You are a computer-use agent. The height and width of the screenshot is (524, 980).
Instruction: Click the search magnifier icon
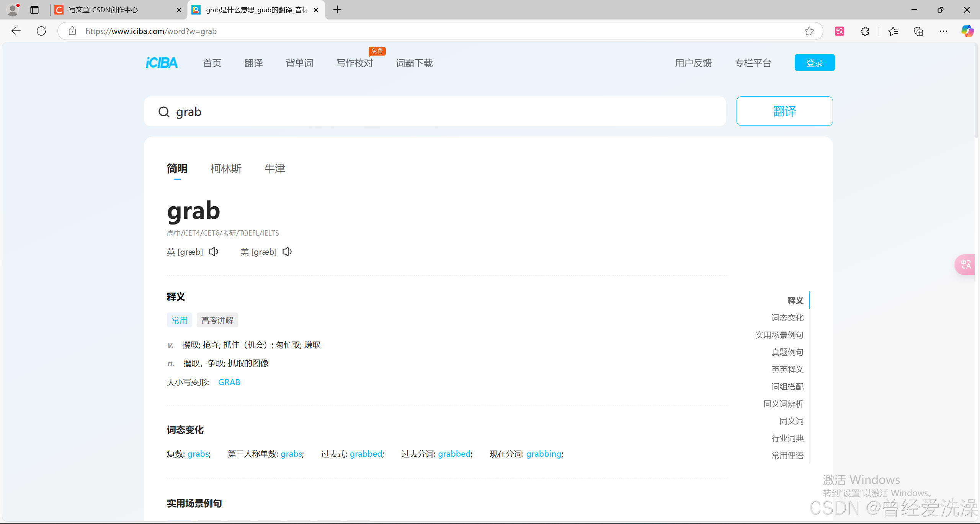coord(164,112)
